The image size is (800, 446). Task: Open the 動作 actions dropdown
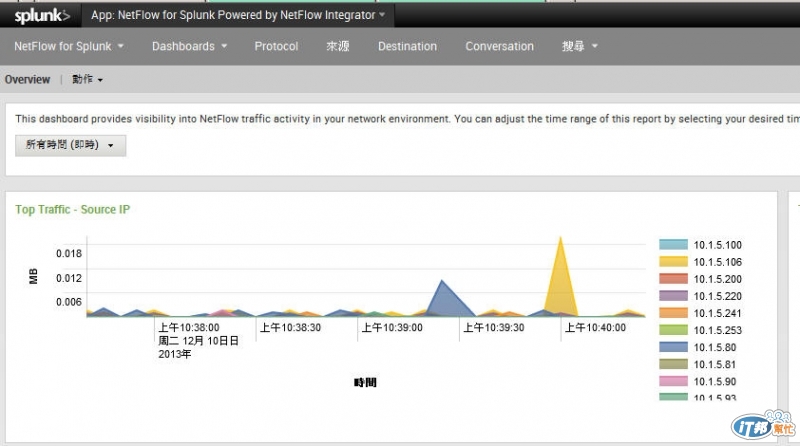(x=87, y=80)
